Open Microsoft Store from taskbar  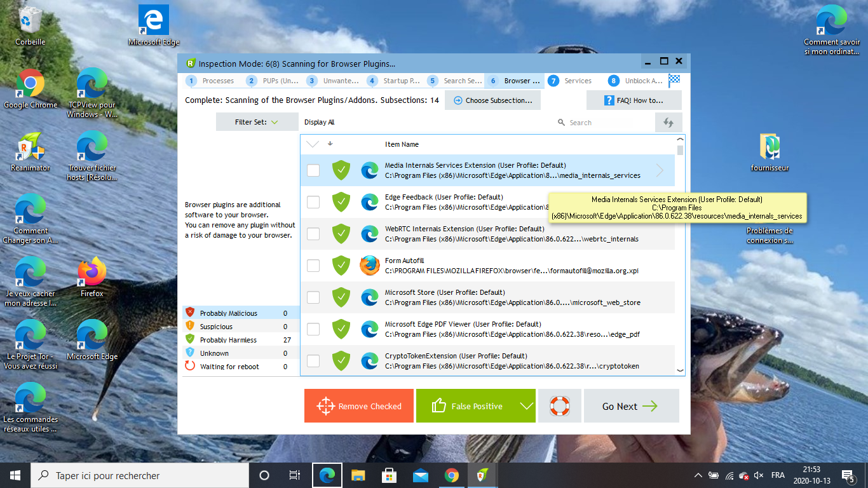[390, 475]
